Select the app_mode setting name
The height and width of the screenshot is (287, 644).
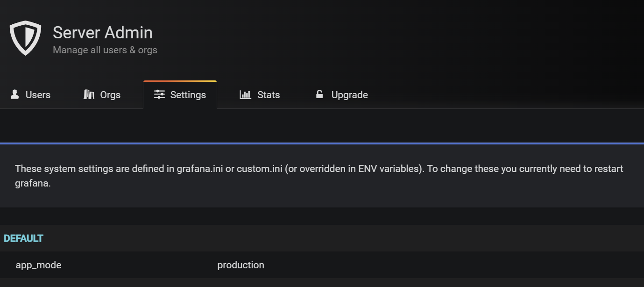coord(38,265)
